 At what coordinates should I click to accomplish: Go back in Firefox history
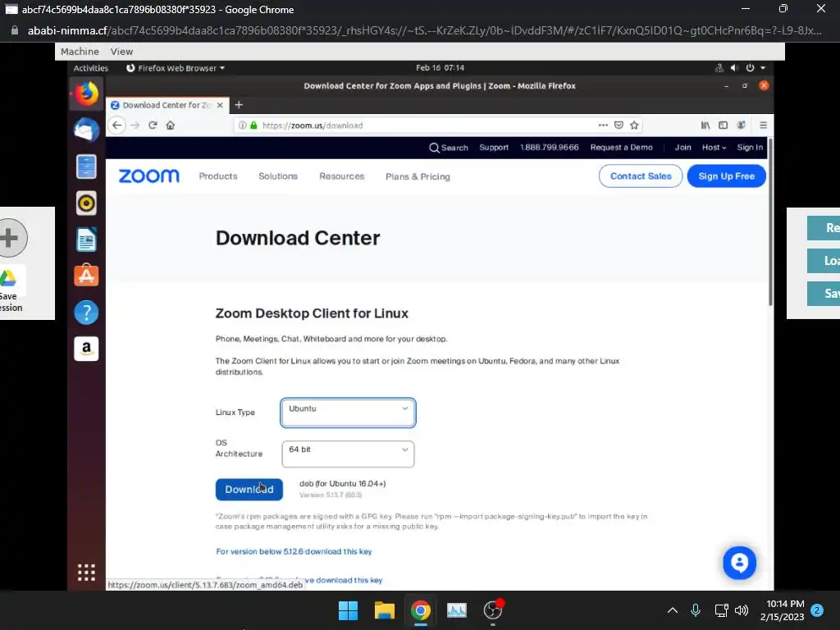(x=116, y=126)
